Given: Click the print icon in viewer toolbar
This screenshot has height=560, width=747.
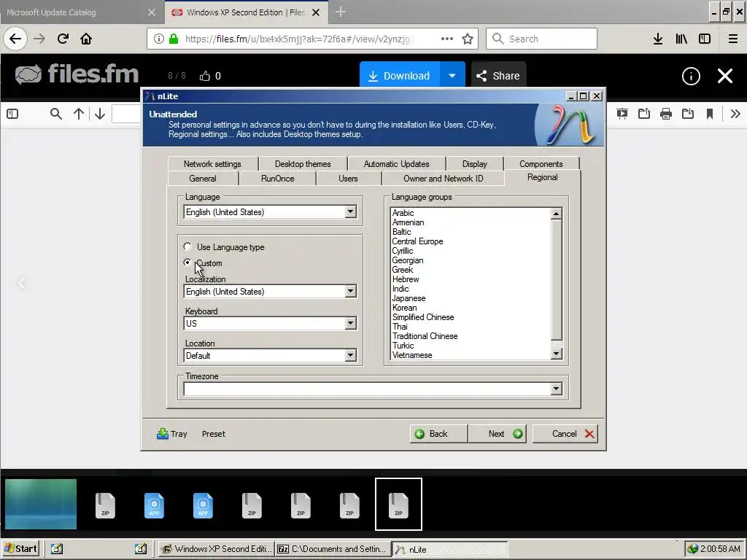Looking at the screenshot, I should [666, 114].
